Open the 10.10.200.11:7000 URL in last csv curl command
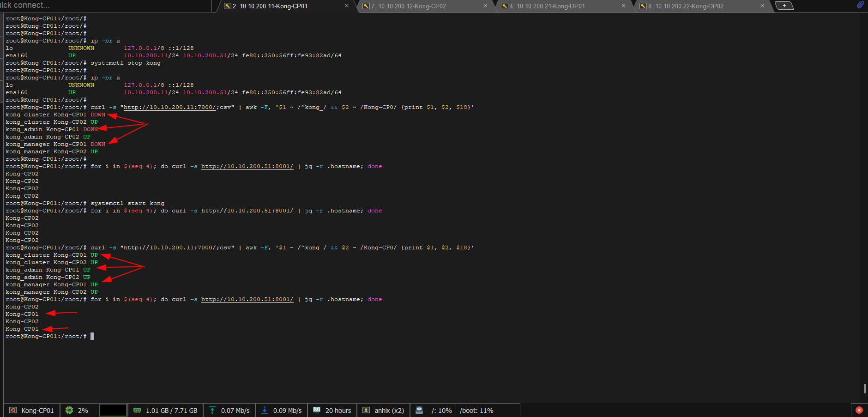Screen dimensions: 868x417 point(170,248)
